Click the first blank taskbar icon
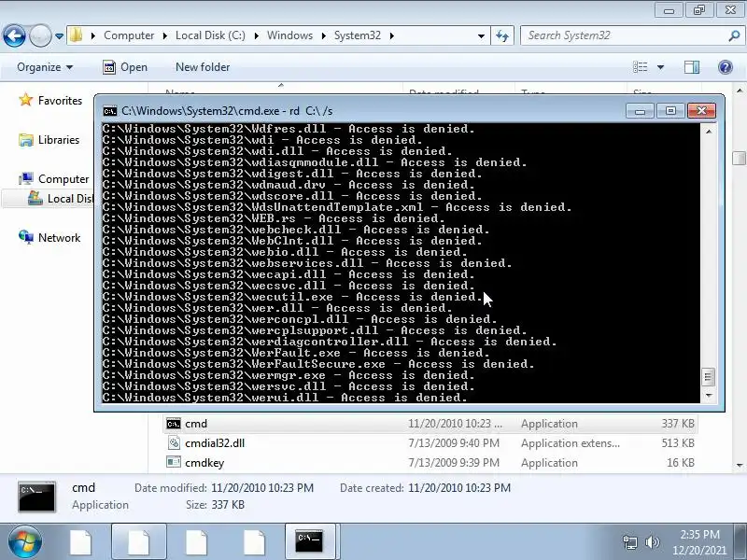 pos(80,542)
